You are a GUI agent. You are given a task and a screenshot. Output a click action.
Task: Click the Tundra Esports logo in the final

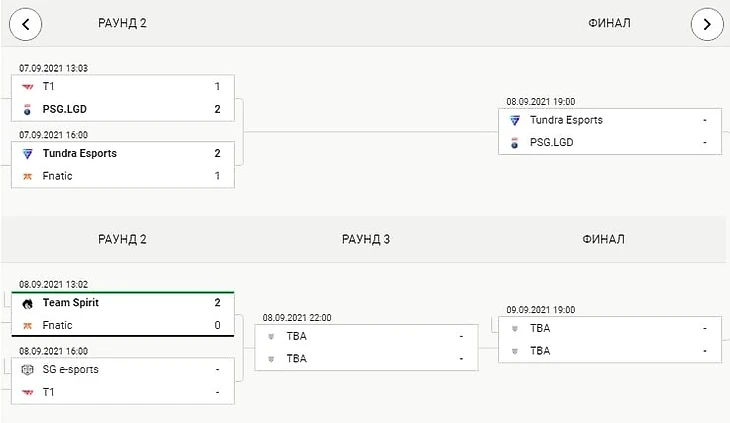pyautogui.click(x=515, y=120)
